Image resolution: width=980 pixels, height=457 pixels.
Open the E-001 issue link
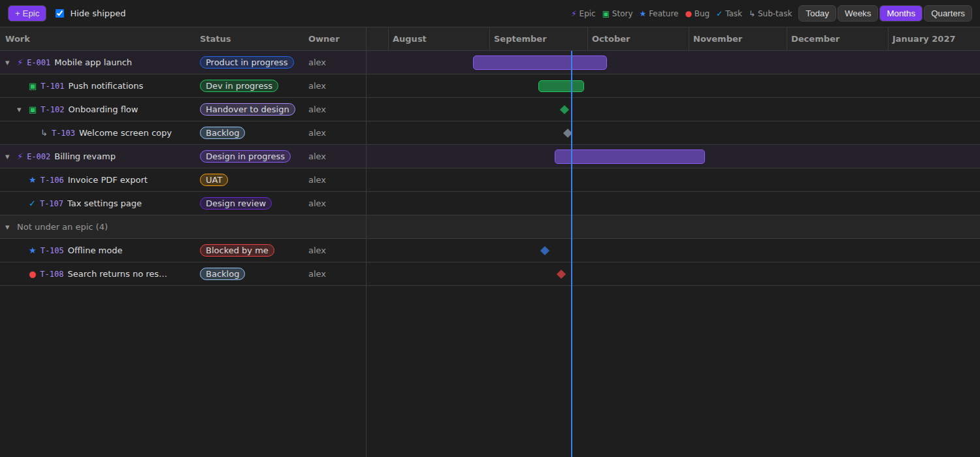click(x=39, y=63)
